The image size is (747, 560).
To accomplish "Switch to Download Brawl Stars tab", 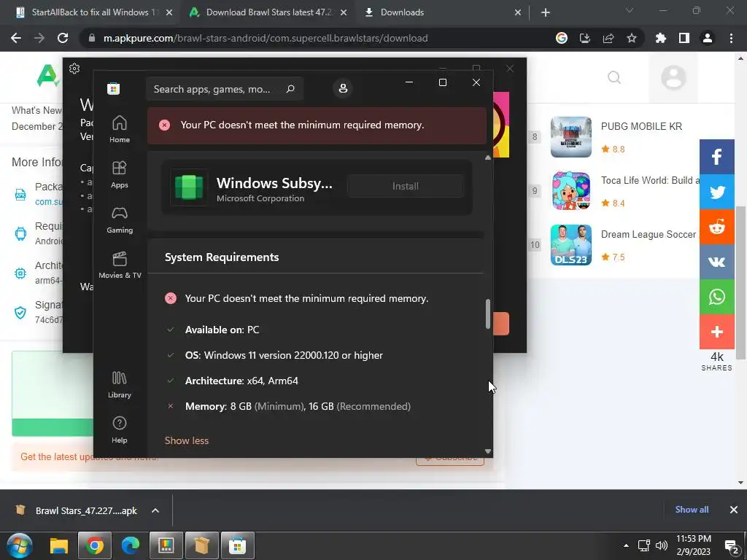I will tap(268, 12).
